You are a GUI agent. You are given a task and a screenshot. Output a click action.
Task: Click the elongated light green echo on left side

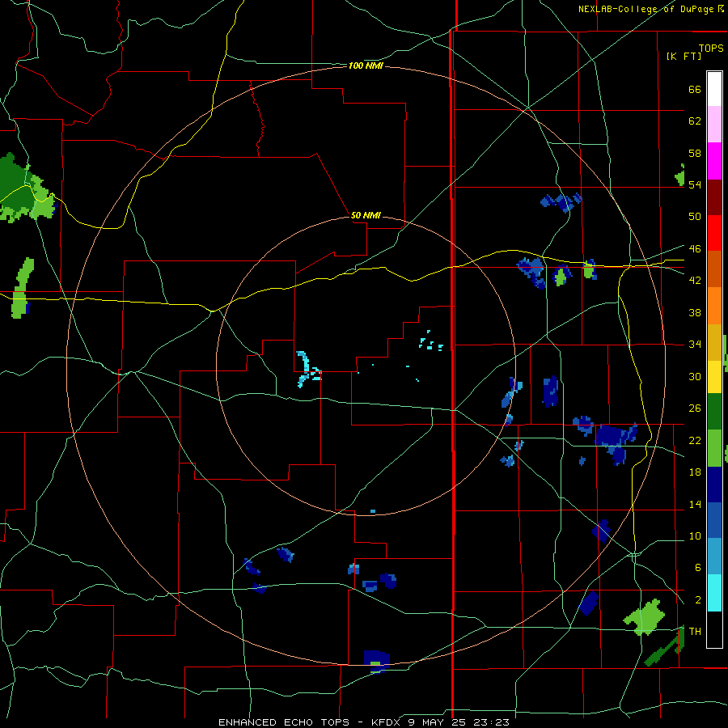coord(21,288)
